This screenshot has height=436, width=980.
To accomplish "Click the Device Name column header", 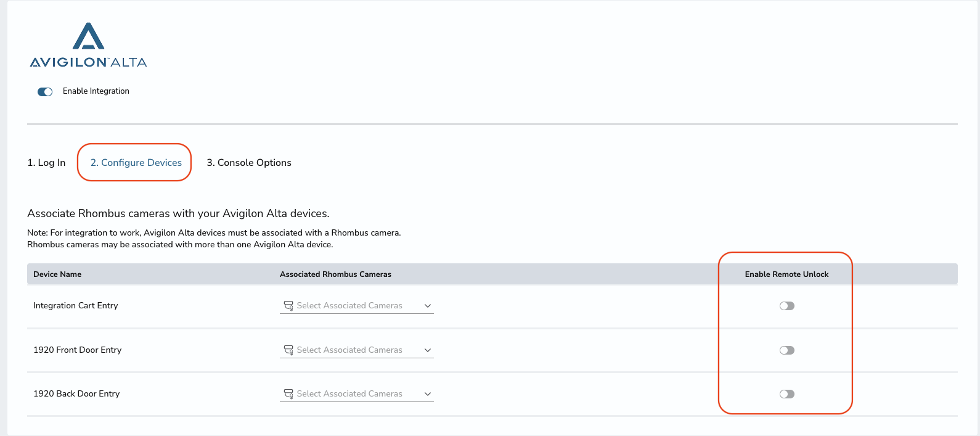I will click(x=57, y=274).
